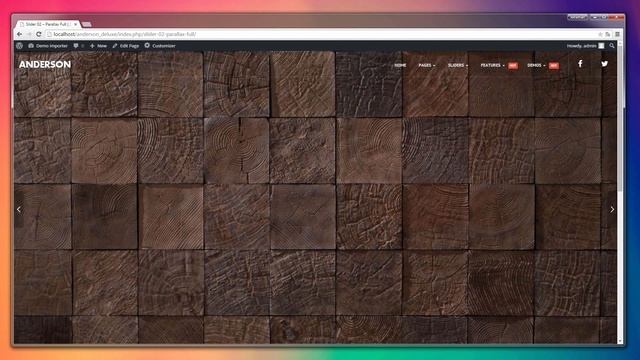Expand the SLIDERS dropdown menu

[x=458, y=65]
